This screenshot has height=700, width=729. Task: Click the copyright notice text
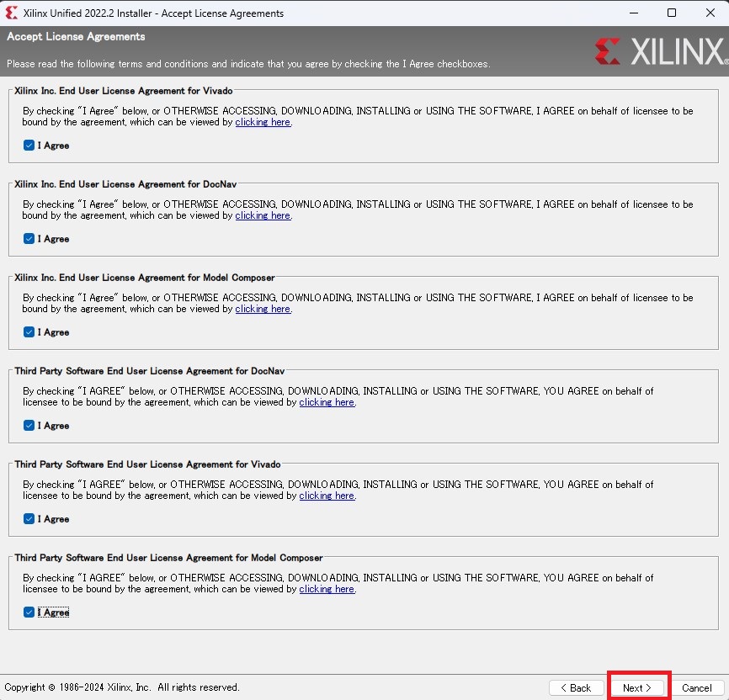tap(122, 687)
